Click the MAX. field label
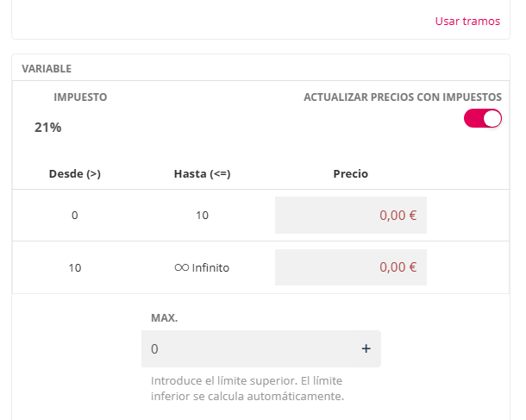The image size is (526, 420). 164,317
